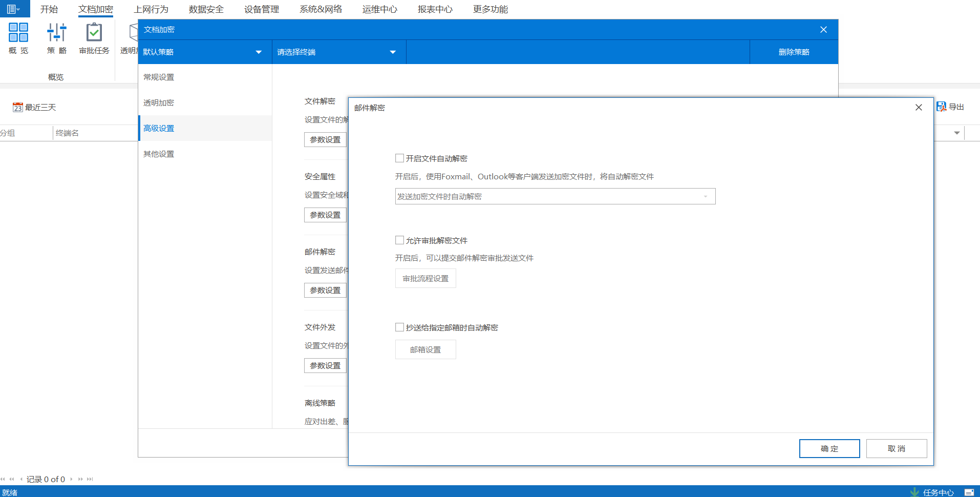Switch to the 数据安全 ribbon tab
Screen dimensions: 980x497
point(206,9)
